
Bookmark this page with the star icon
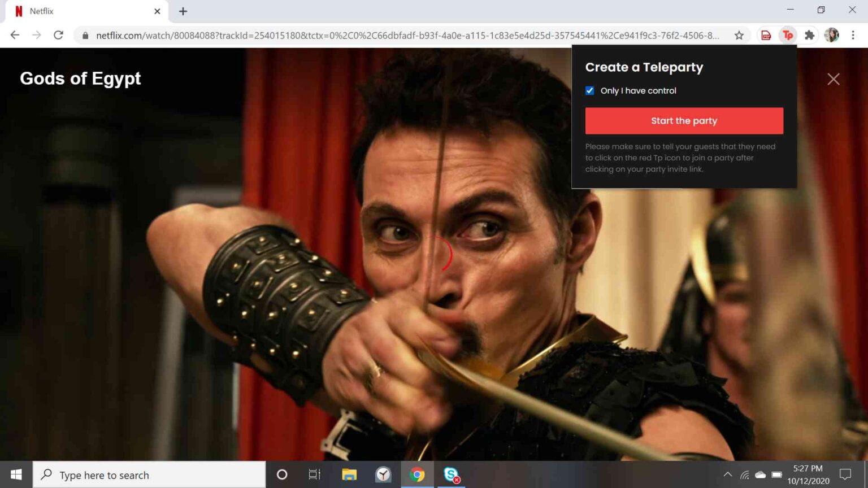pyautogui.click(x=739, y=35)
